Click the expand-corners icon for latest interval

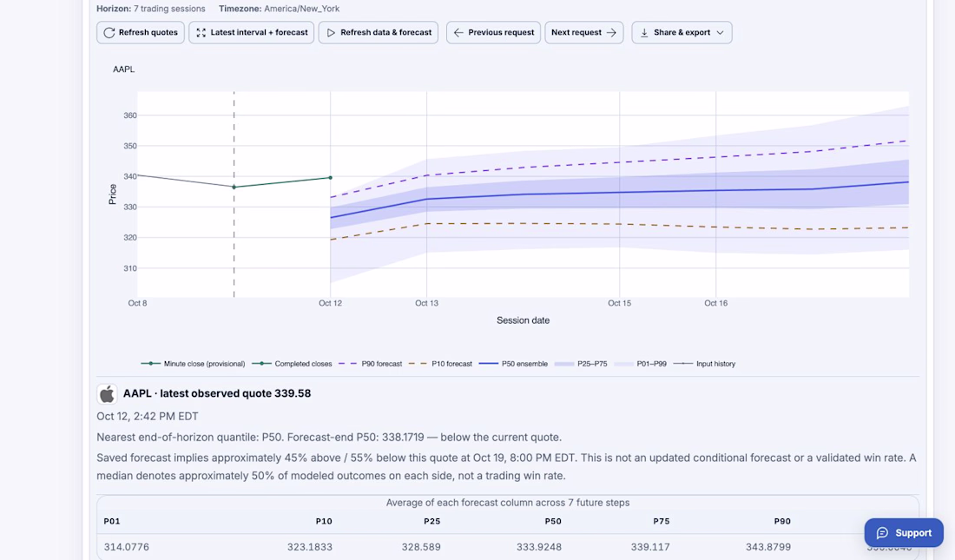tap(201, 32)
